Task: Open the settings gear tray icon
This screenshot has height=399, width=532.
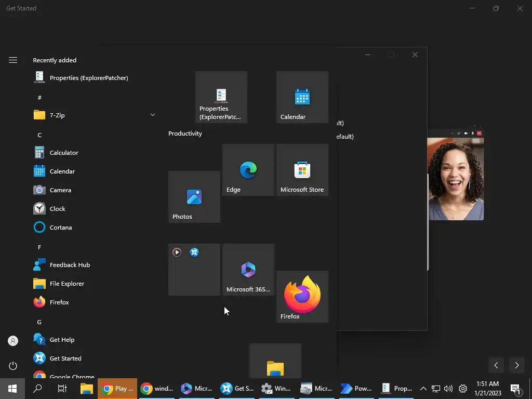Action: tap(463, 389)
